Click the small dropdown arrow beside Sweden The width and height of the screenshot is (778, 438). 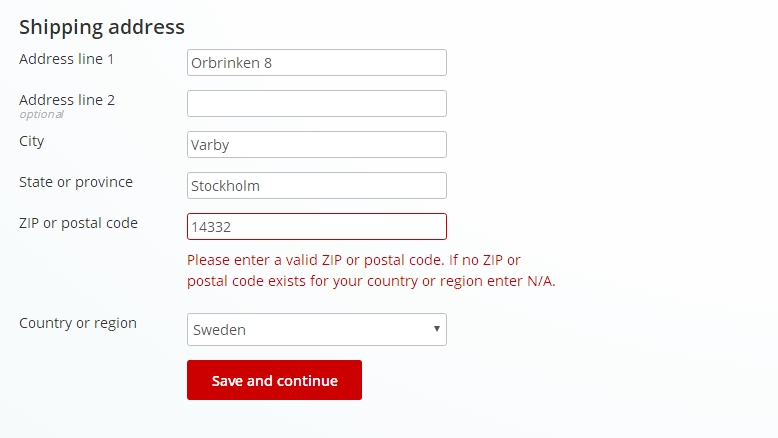436,329
